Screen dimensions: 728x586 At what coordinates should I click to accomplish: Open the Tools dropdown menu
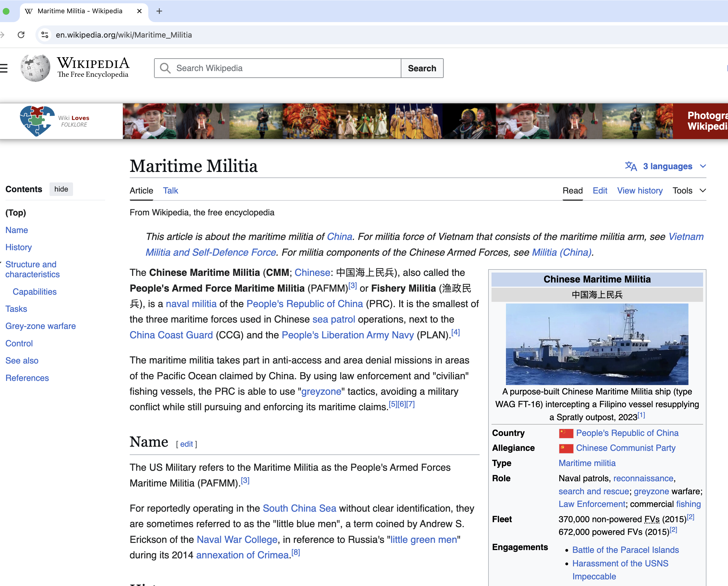[x=689, y=191]
